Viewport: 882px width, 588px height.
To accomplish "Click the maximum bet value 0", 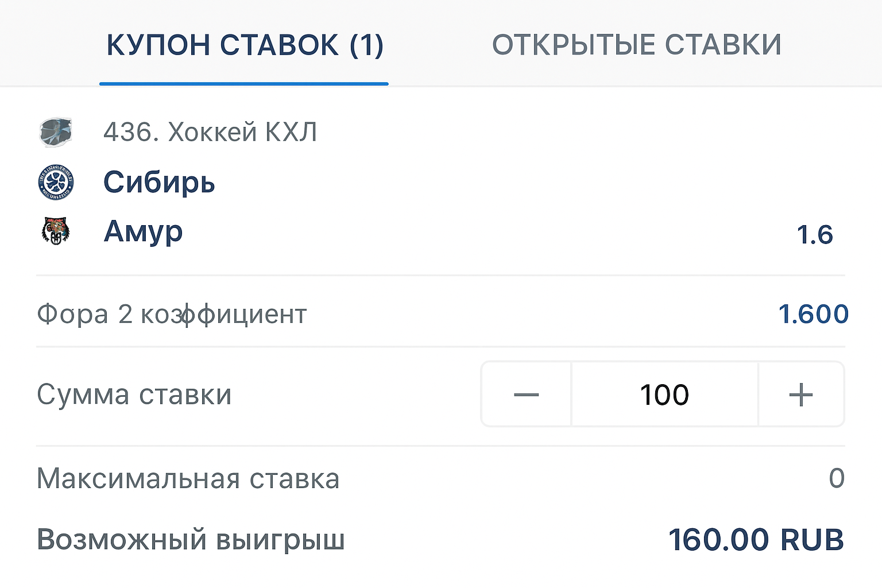I will point(837,478).
